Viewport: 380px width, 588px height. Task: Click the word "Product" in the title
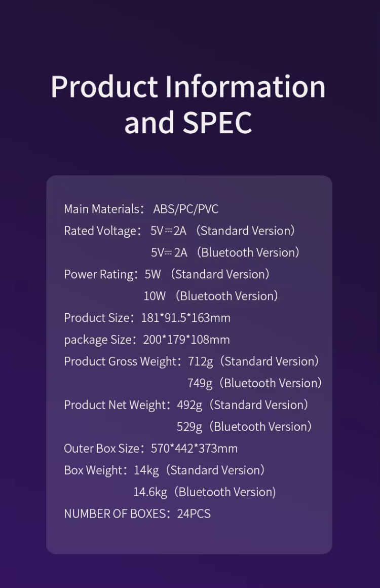point(104,86)
